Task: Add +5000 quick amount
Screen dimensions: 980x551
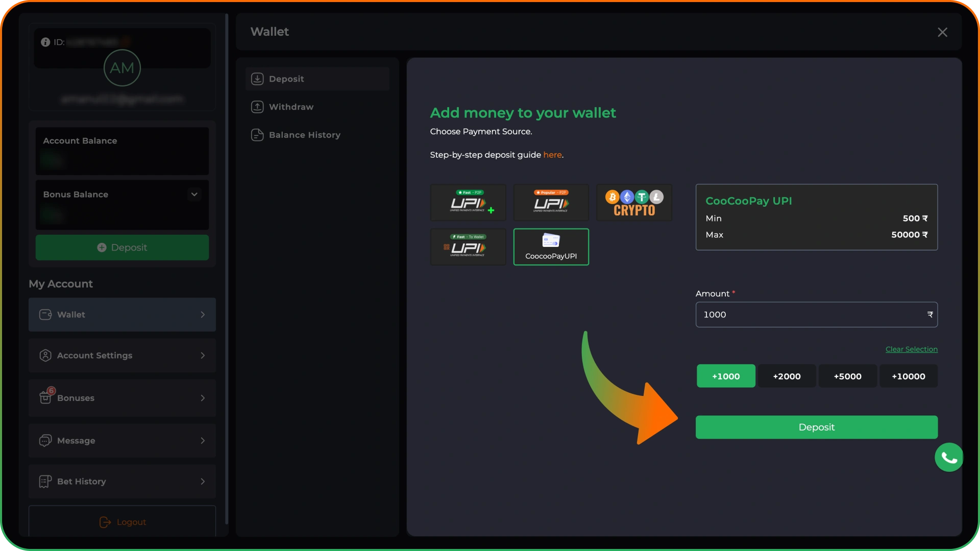Action: [847, 376]
